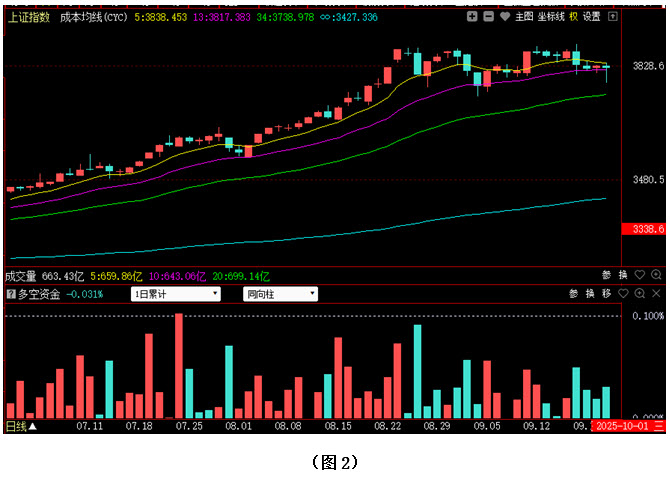Screen dimensions: 670x481
Task: Open the 同向柱 dropdown
Action: pos(280,294)
